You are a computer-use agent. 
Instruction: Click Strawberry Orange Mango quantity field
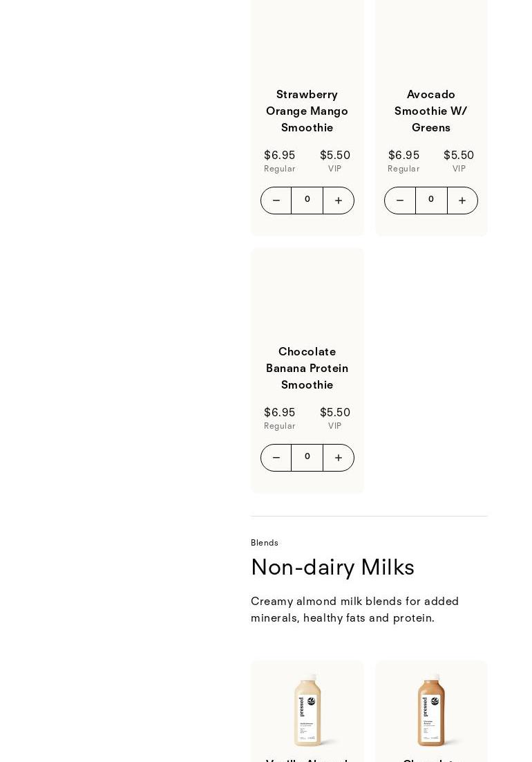307,200
